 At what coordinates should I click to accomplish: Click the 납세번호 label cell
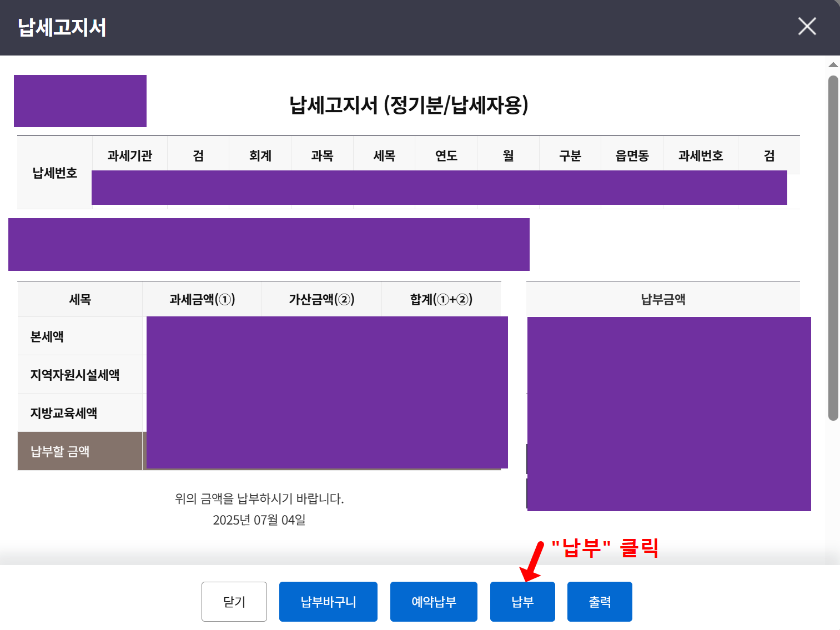[x=54, y=172]
